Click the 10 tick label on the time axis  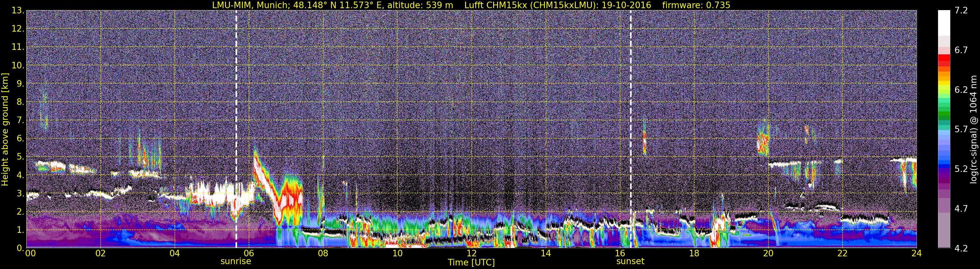point(397,253)
